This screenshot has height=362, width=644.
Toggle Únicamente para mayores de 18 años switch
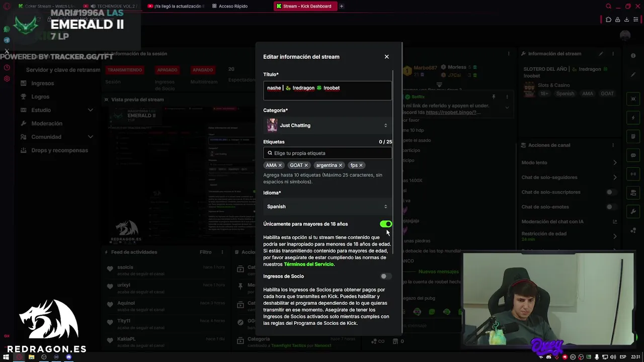coord(386,224)
